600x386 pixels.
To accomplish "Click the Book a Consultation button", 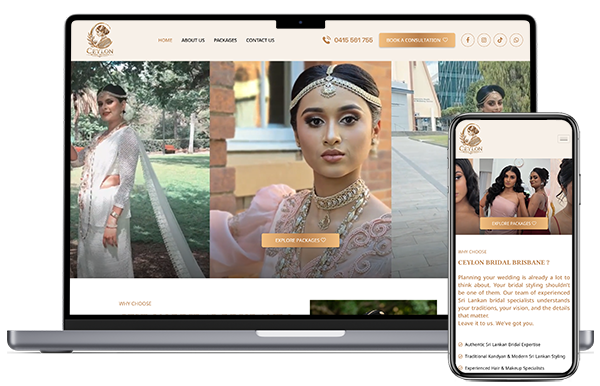I will tap(417, 40).
